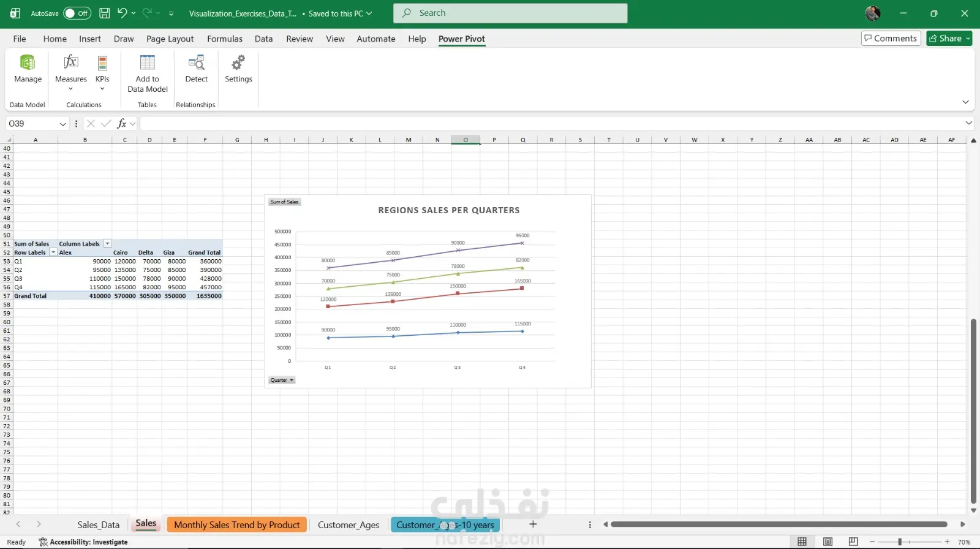
Task: Click the zoom slider handle in the status bar
Action: (900, 542)
